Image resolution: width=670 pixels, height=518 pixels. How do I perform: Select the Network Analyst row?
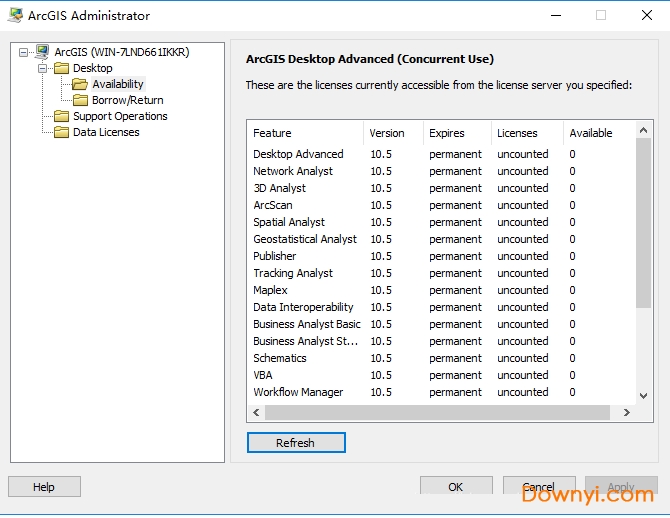441,171
